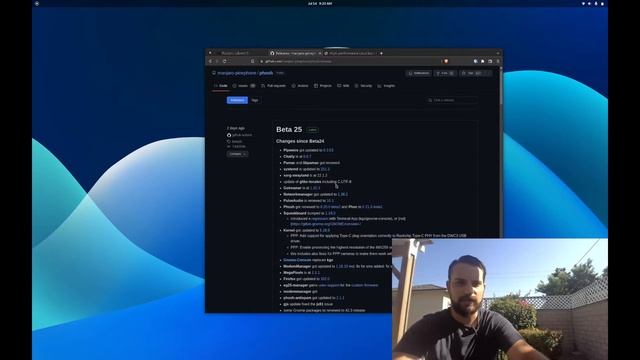The height and width of the screenshot is (360, 640).
Task: Click the Latest badge next to Beta 25
Action: pyautogui.click(x=313, y=130)
